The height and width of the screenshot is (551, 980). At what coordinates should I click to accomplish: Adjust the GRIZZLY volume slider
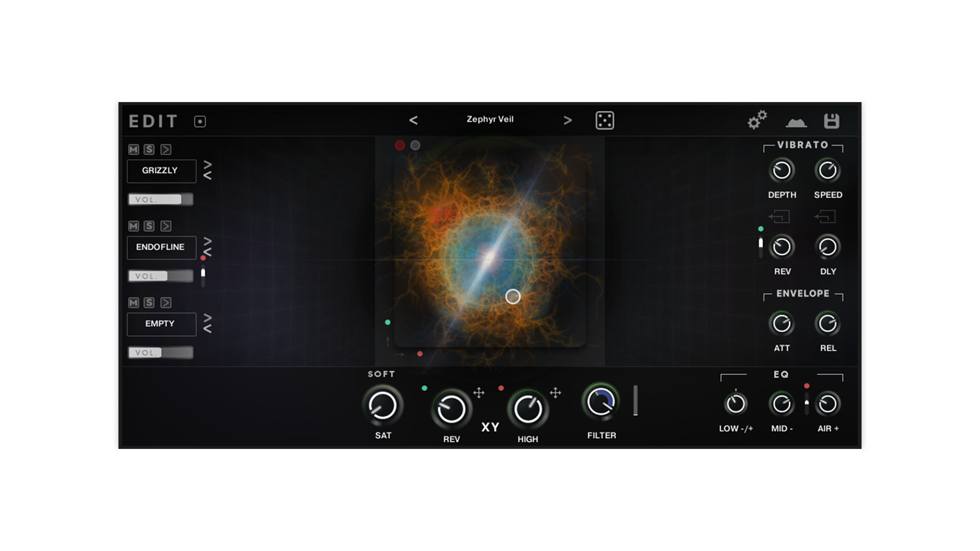point(160,199)
